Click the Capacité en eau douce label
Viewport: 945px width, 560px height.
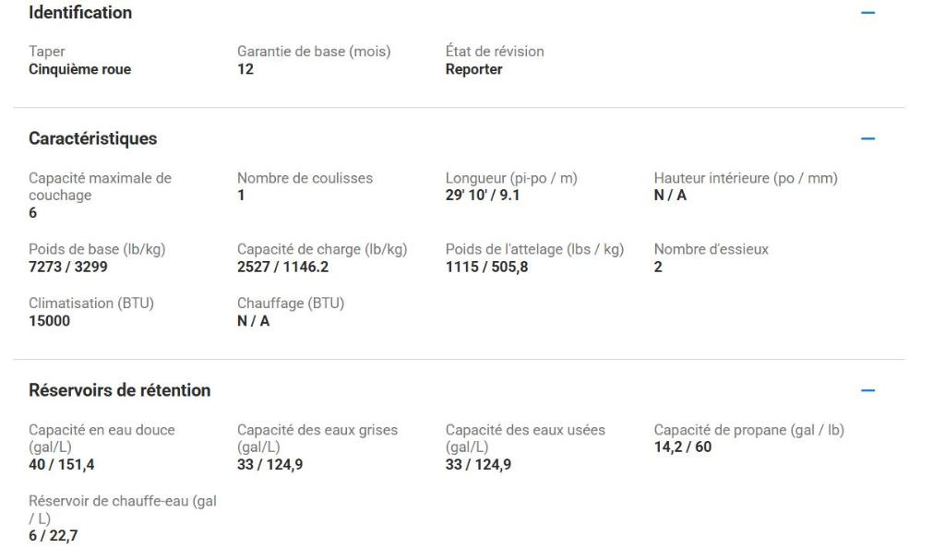pos(102,437)
